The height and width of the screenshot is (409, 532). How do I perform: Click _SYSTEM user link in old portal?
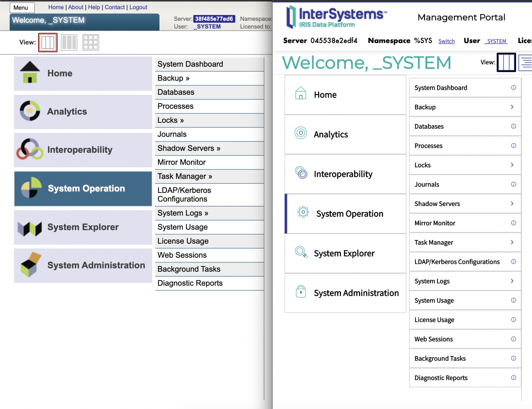(x=207, y=27)
